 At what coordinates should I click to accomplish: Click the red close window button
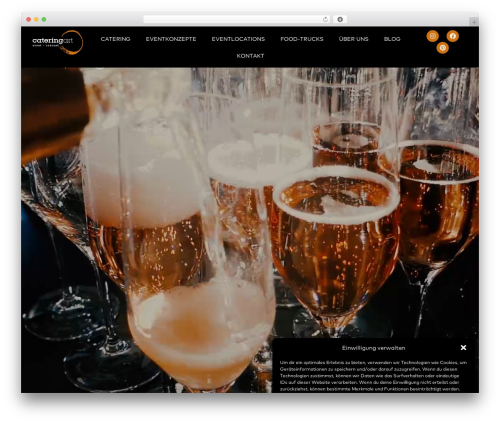click(x=29, y=19)
